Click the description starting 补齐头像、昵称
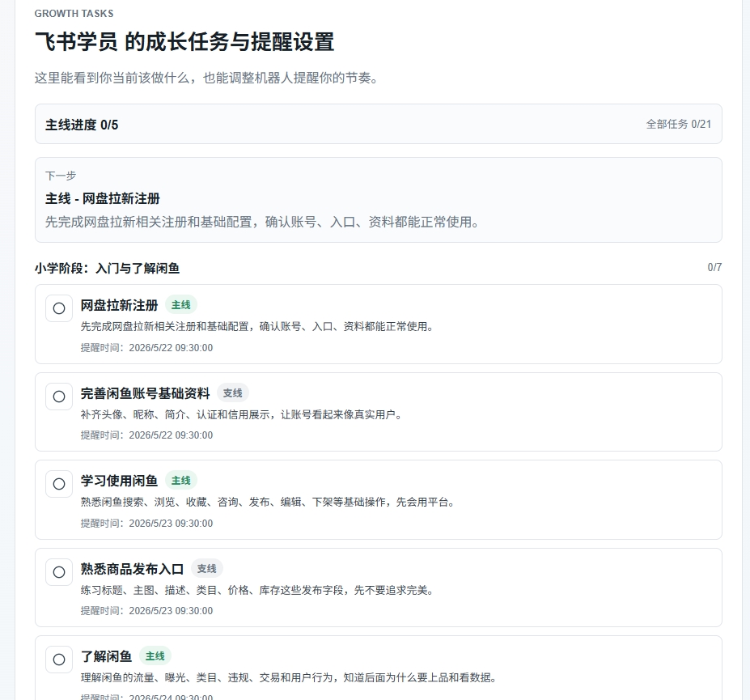The image size is (750, 700). tap(243, 415)
